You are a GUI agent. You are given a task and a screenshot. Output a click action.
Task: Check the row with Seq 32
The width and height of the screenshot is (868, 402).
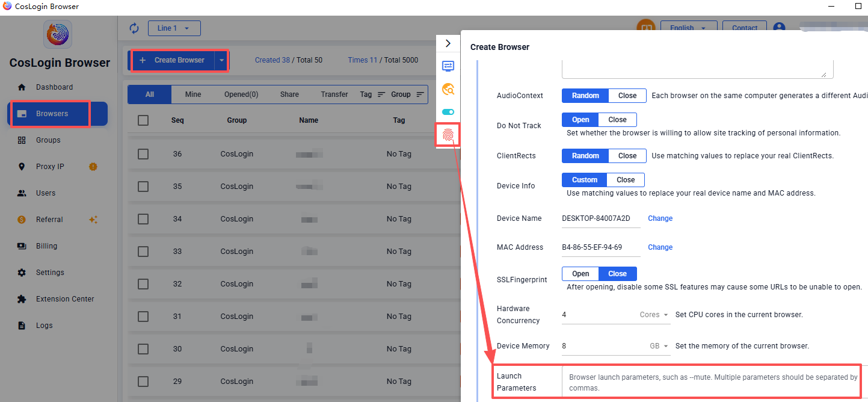pos(143,284)
